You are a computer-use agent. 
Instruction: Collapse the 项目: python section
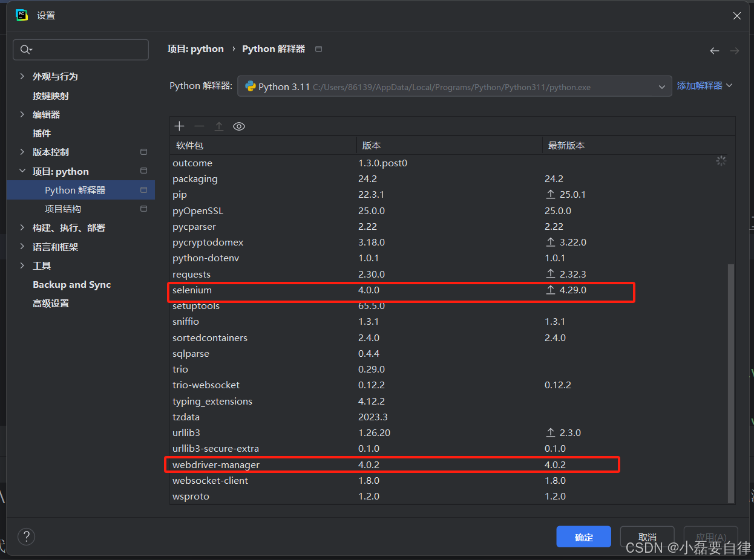[x=22, y=171]
